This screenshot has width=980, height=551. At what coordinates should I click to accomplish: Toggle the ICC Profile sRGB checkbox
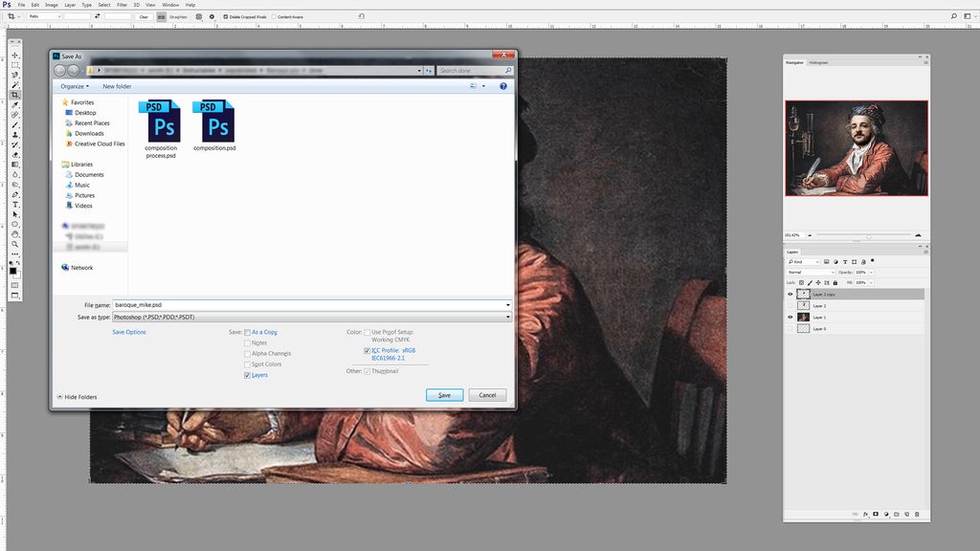click(x=367, y=351)
